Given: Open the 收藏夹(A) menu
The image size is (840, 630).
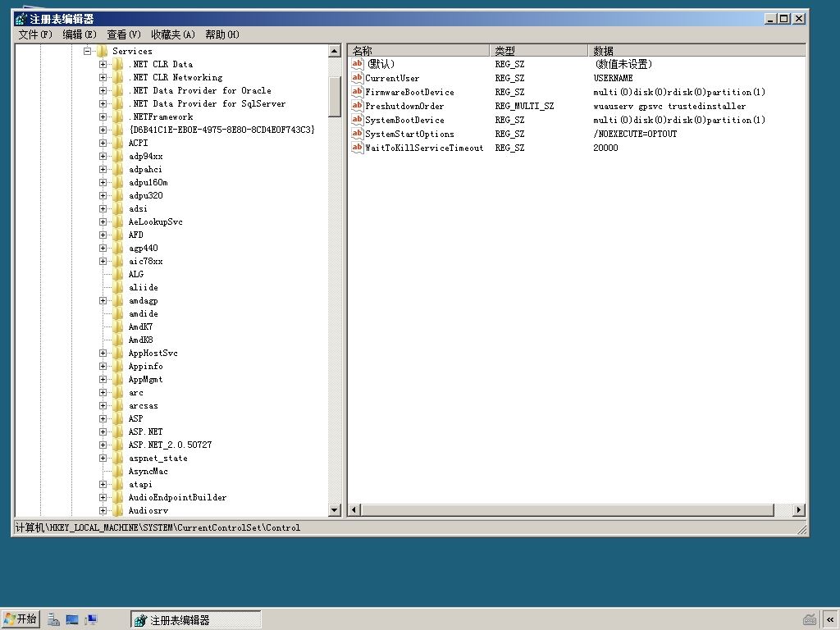Looking at the screenshot, I should [173, 34].
